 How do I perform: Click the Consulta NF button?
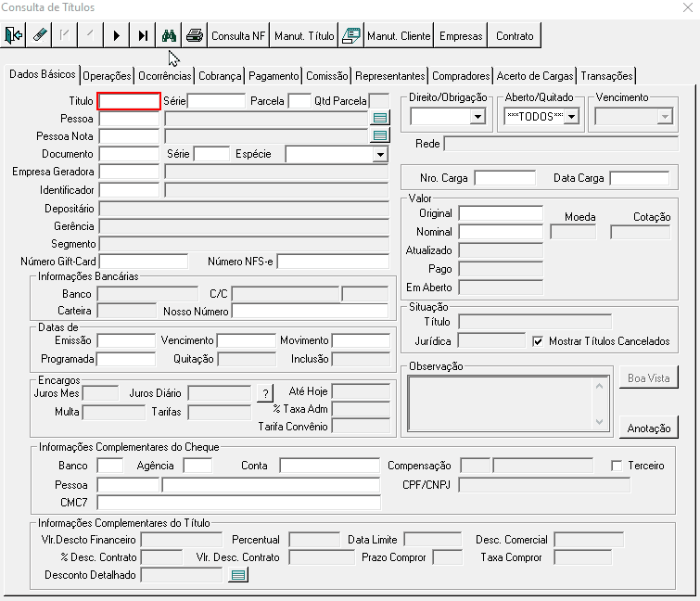pyautogui.click(x=238, y=35)
